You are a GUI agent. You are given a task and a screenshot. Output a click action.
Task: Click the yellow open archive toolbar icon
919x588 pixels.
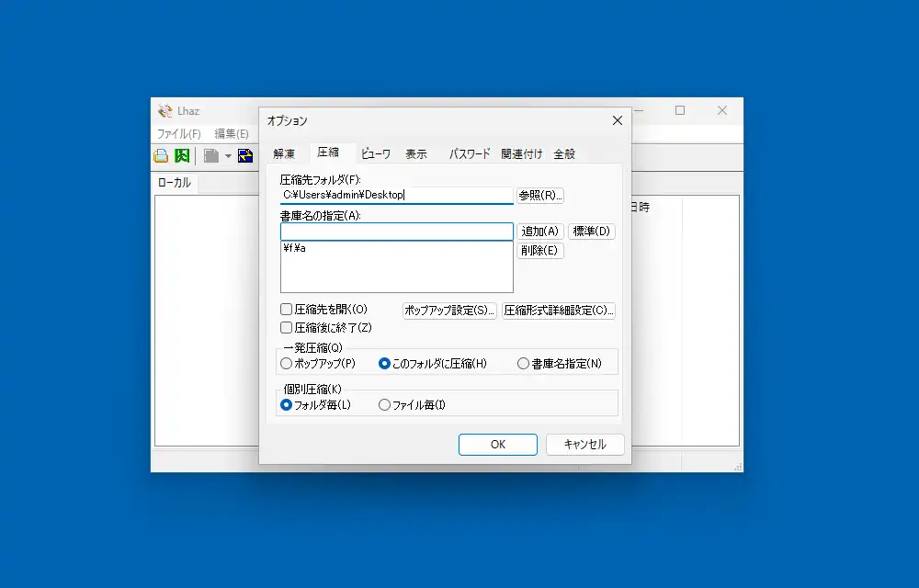coord(161,156)
